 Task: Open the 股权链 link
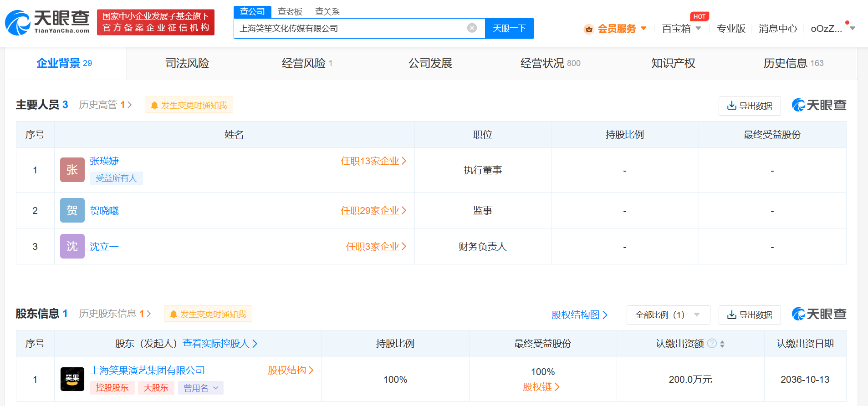541,387
